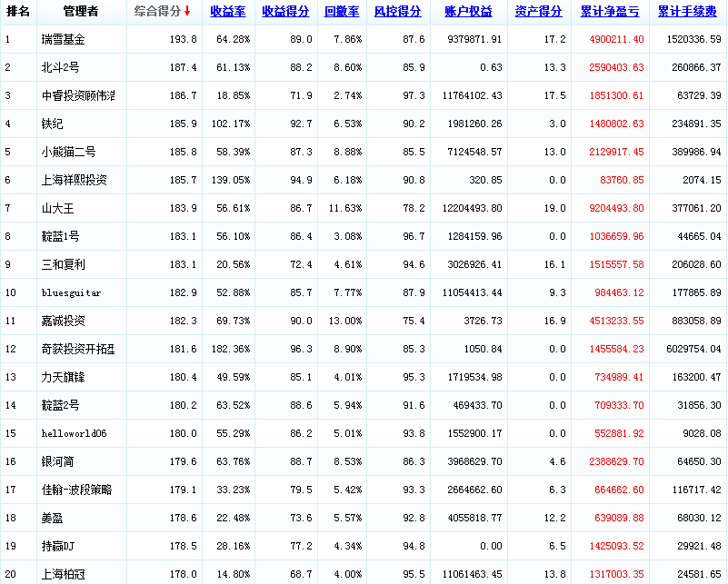The width and height of the screenshot is (728, 584).
Task: Click return rate 182.36%
Action: tap(231, 349)
